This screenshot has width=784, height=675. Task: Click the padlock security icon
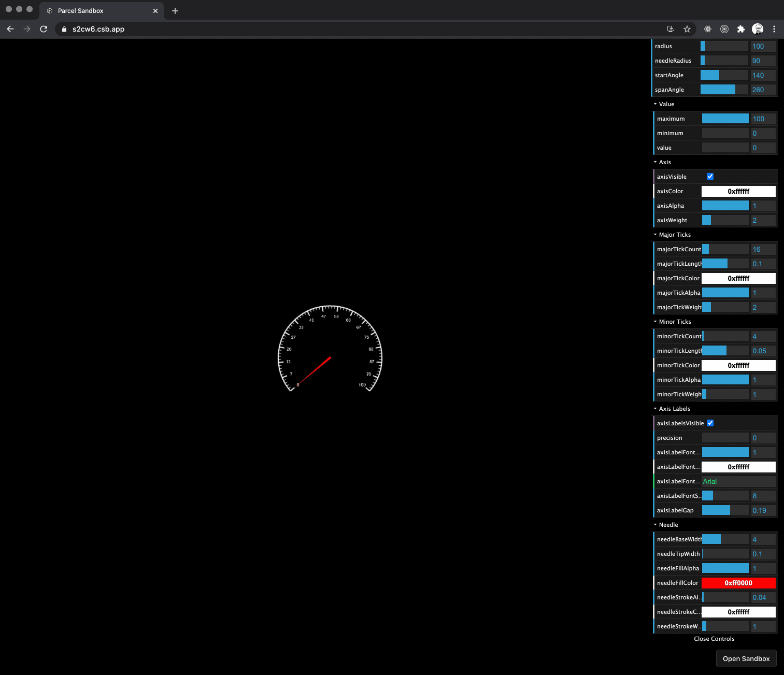[63, 29]
